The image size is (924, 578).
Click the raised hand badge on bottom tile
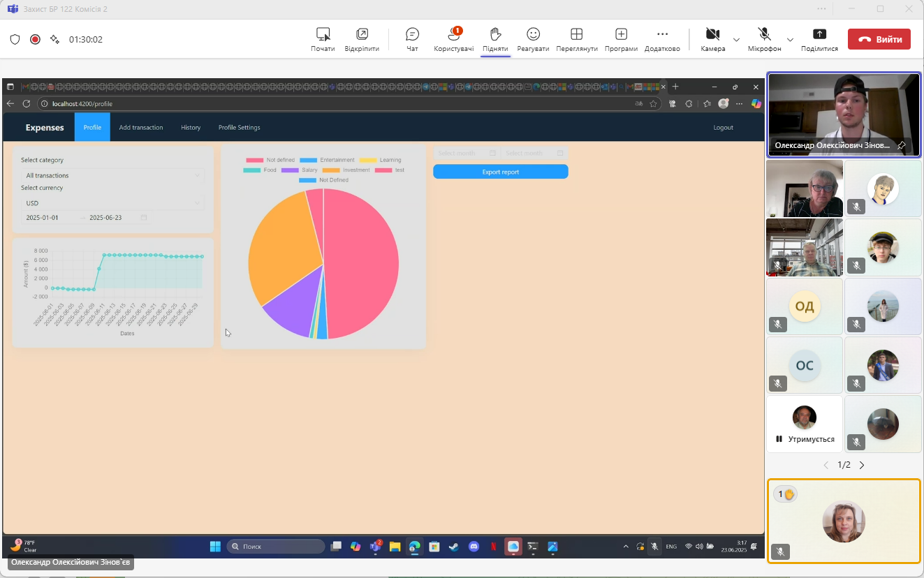pos(786,494)
